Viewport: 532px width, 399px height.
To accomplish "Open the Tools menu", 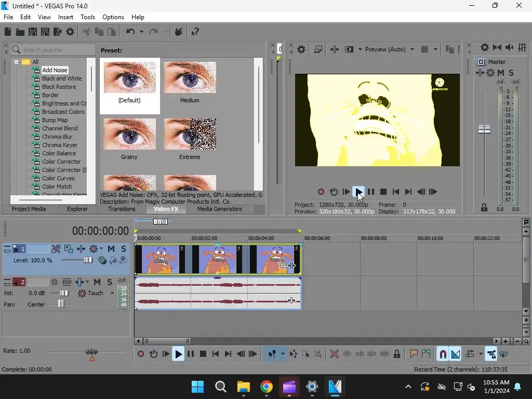I will tap(87, 17).
